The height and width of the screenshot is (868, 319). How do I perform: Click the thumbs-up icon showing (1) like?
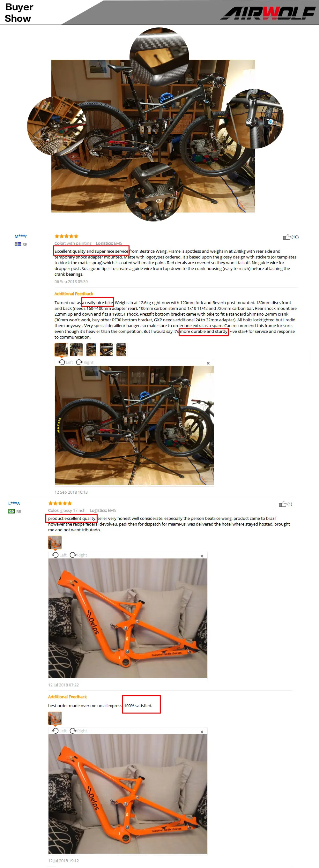[x=283, y=504]
